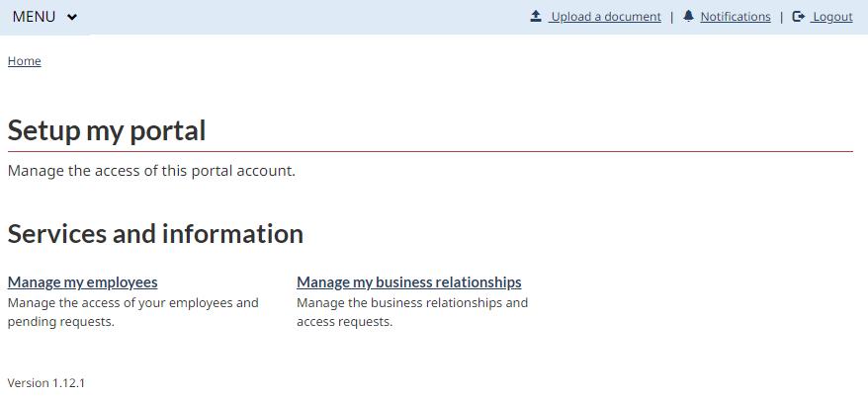Open Manage my business relationships
The height and width of the screenshot is (399, 868).
tap(408, 282)
